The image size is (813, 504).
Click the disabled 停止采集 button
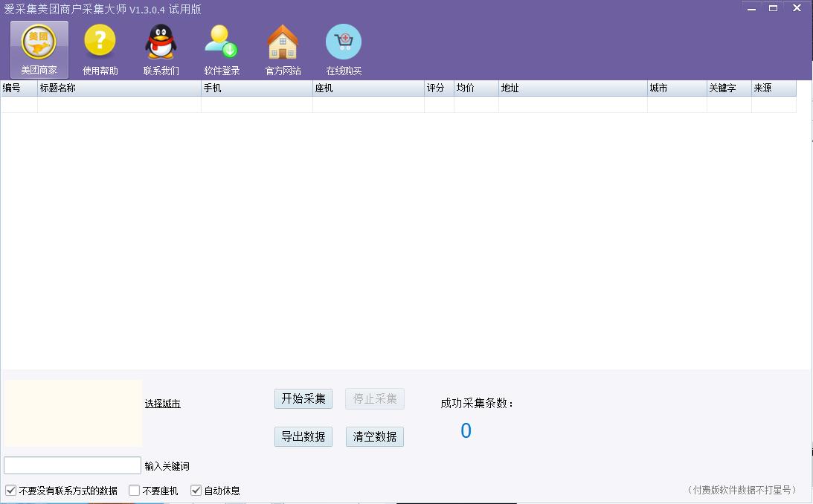click(x=375, y=399)
